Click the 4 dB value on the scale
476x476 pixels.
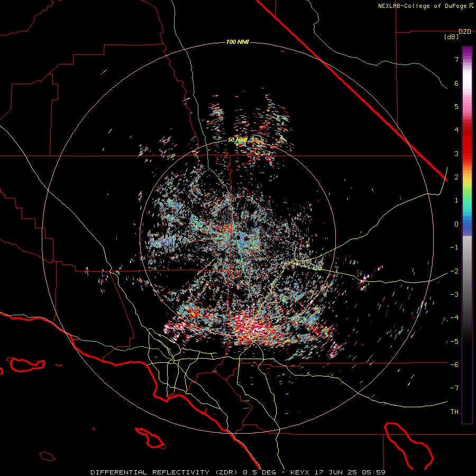(456, 130)
